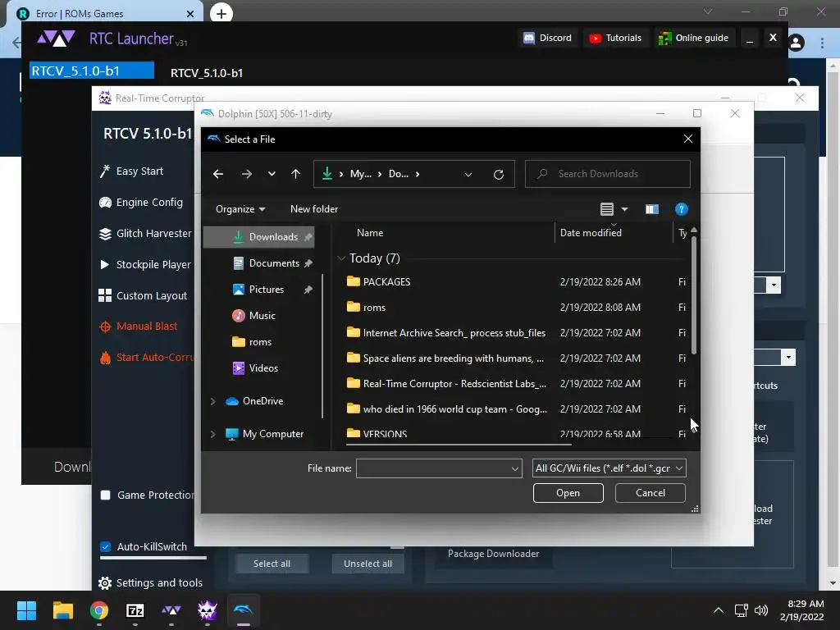Open recent locations chevron in file dialog
The height and width of the screenshot is (630, 840).
click(x=272, y=174)
